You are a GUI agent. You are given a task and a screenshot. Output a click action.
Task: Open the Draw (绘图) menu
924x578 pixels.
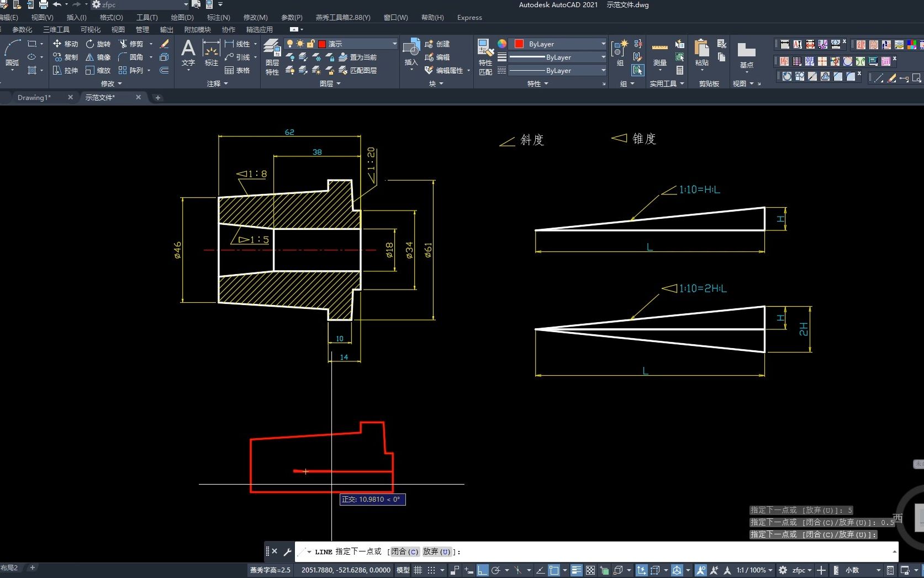[182, 17]
